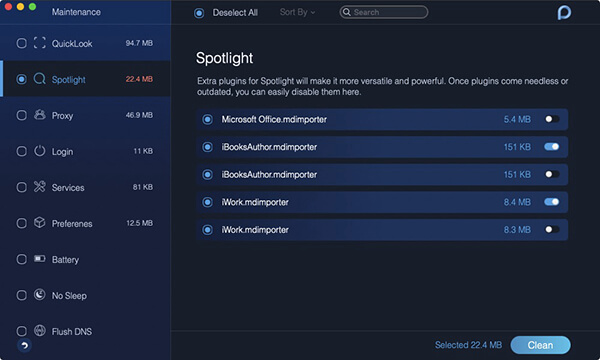The height and width of the screenshot is (360, 600).
Task: Click the Maintenance window title
Action: (x=76, y=12)
